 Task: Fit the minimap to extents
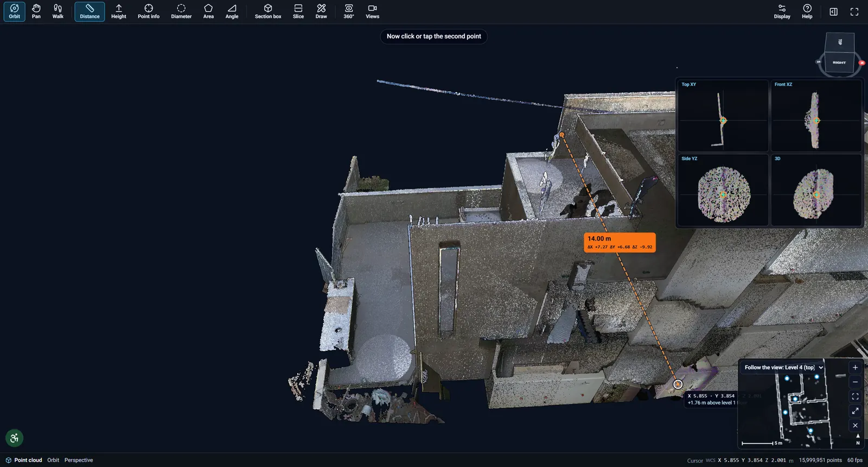tap(855, 396)
